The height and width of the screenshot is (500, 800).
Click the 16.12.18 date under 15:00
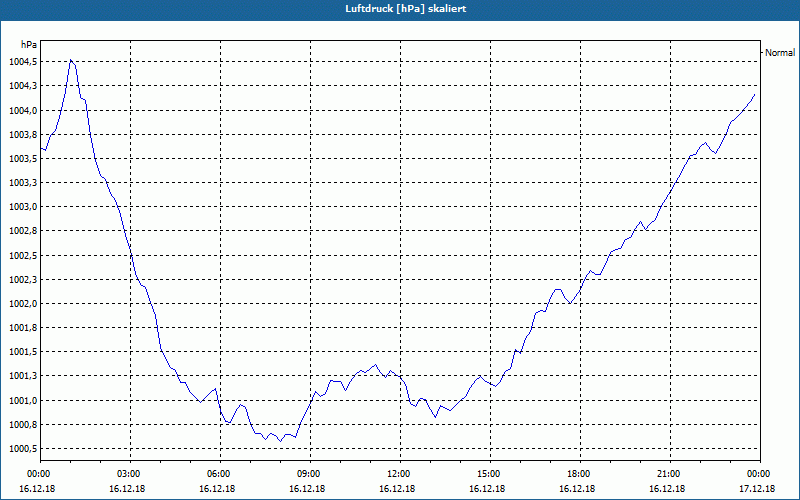487,489
